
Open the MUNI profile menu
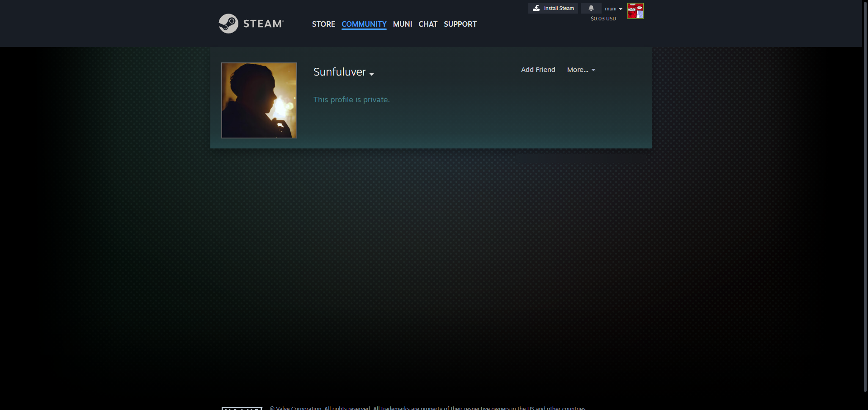[x=403, y=24]
